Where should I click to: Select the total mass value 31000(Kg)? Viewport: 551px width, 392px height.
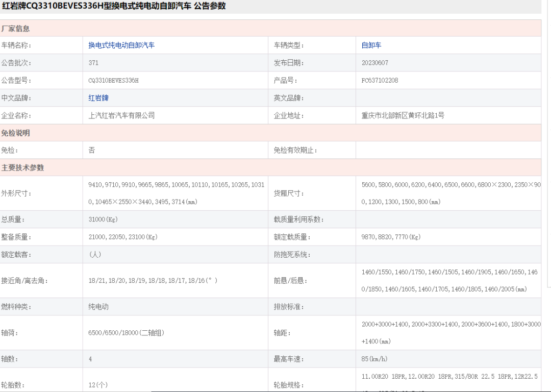pos(103,219)
